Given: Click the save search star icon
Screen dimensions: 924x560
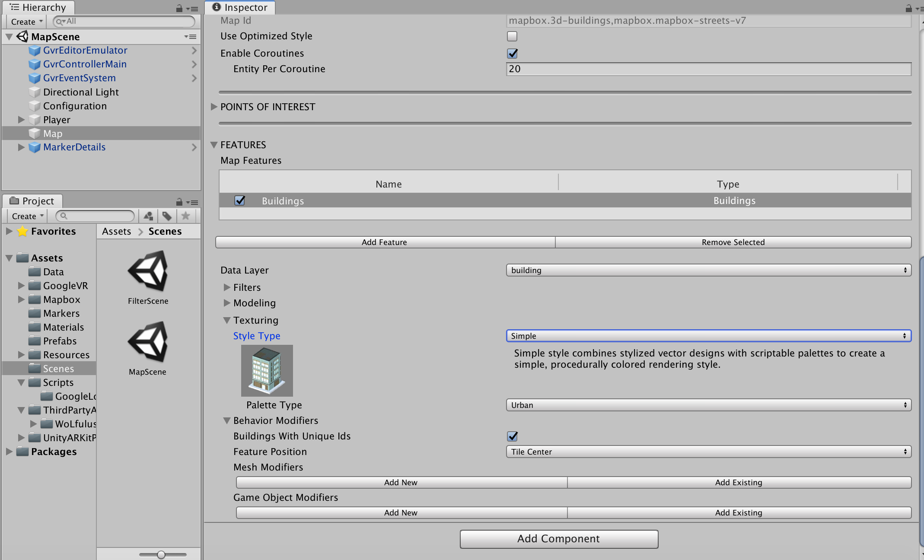Looking at the screenshot, I should click(x=186, y=216).
